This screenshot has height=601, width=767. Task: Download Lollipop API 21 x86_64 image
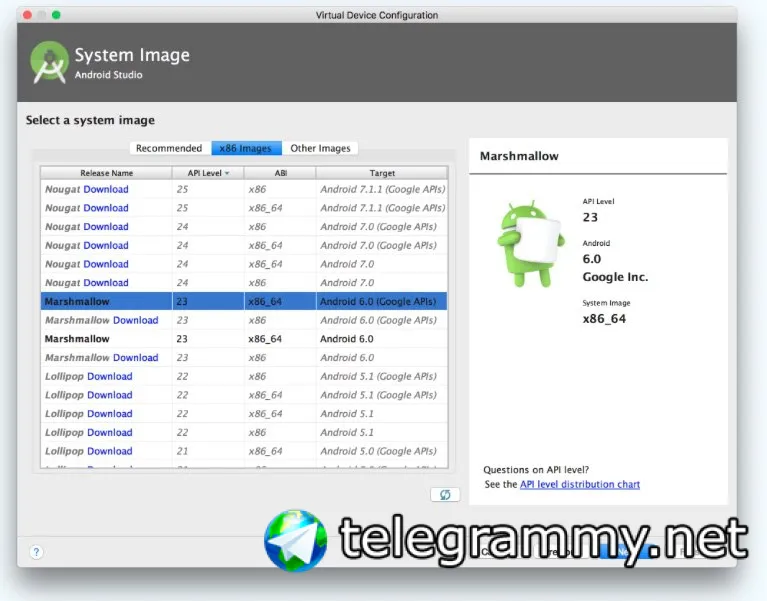(110, 451)
